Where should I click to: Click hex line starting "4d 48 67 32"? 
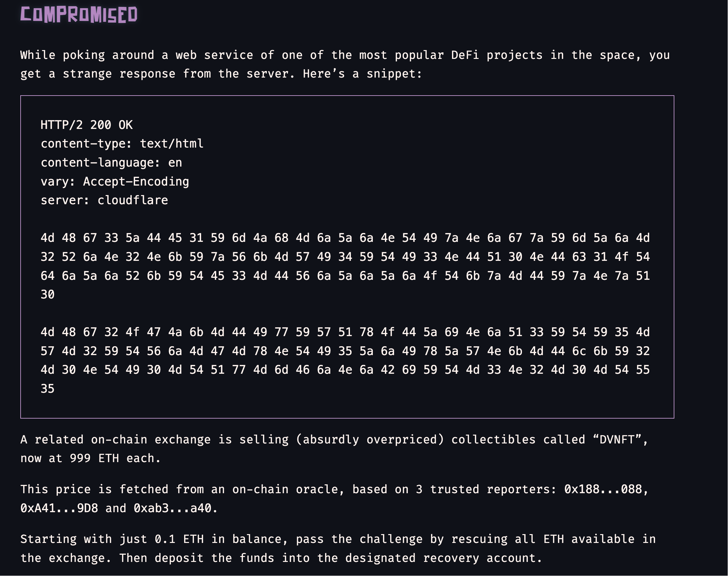(x=345, y=332)
